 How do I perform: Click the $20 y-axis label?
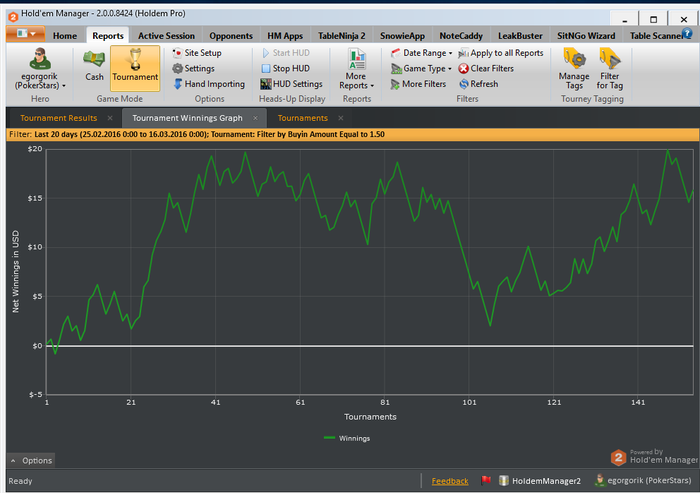point(35,149)
